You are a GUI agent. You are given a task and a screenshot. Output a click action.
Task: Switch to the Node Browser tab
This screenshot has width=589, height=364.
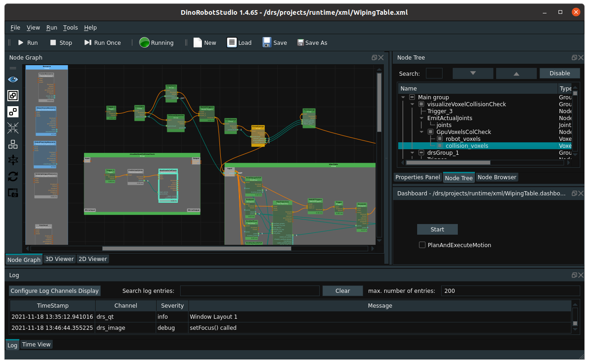pos(497,177)
